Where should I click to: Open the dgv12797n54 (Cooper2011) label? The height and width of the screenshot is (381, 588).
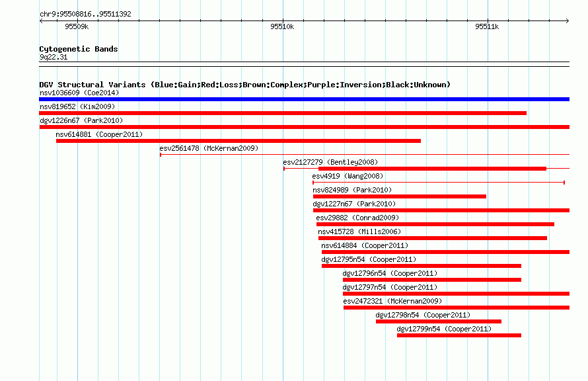[390, 287]
